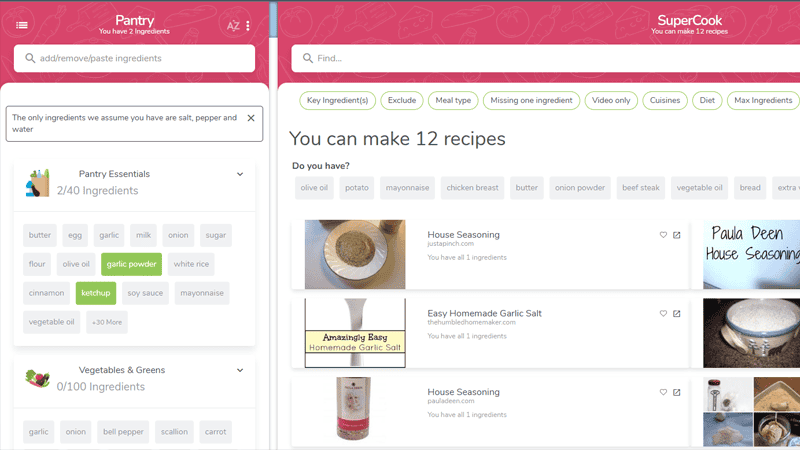Click the '2/40 Ingredients' count

pyautogui.click(x=97, y=191)
